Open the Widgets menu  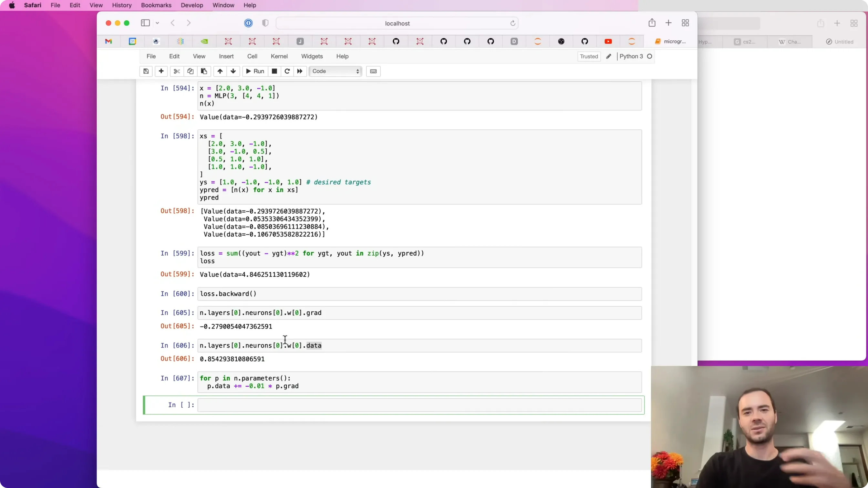point(312,56)
